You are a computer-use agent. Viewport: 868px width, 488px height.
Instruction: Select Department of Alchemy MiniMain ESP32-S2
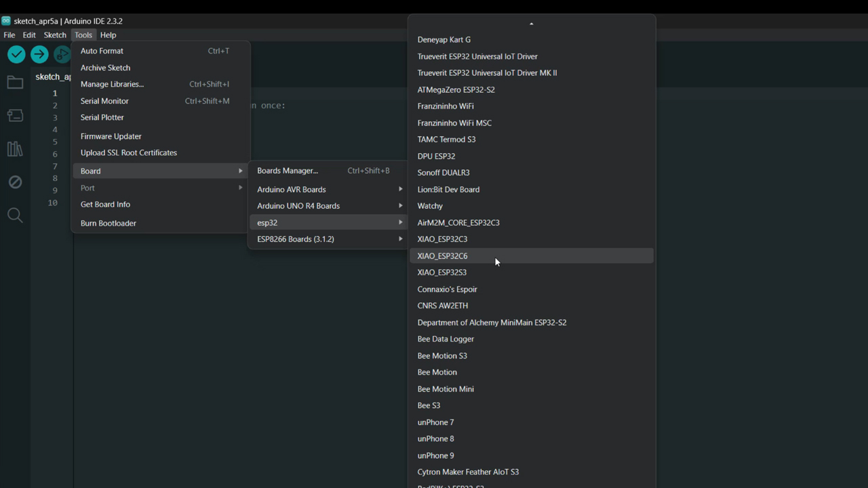click(532, 323)
